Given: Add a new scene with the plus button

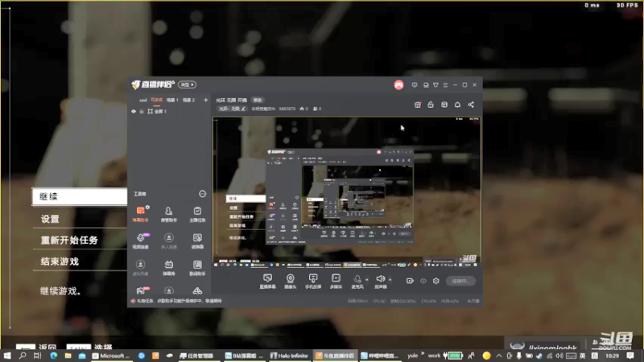Looking at the screenshot, I should (206, 100).
